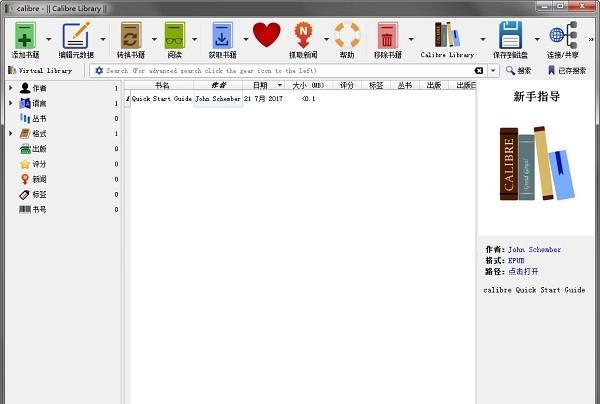Click the search gear icon for advanced search
Image resolution: width=600 pixels, height=404 pixels.
pos(99,71)
